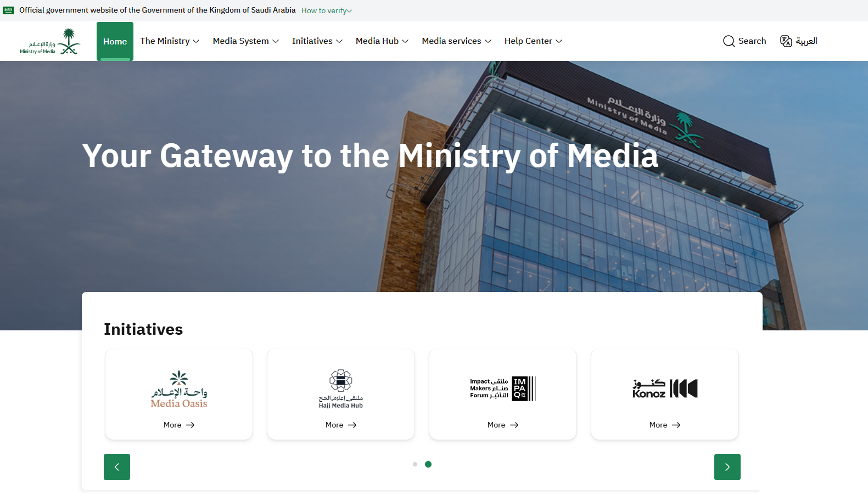The height and width of the screenshot is (495, 868).
Task: Open the Home tab
Action: [115, 41]
